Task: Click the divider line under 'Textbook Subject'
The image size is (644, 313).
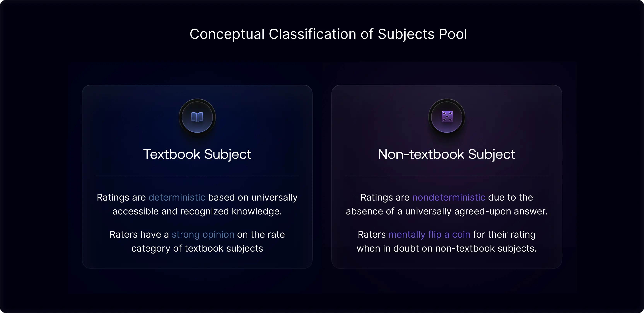Action: point(197,176)
